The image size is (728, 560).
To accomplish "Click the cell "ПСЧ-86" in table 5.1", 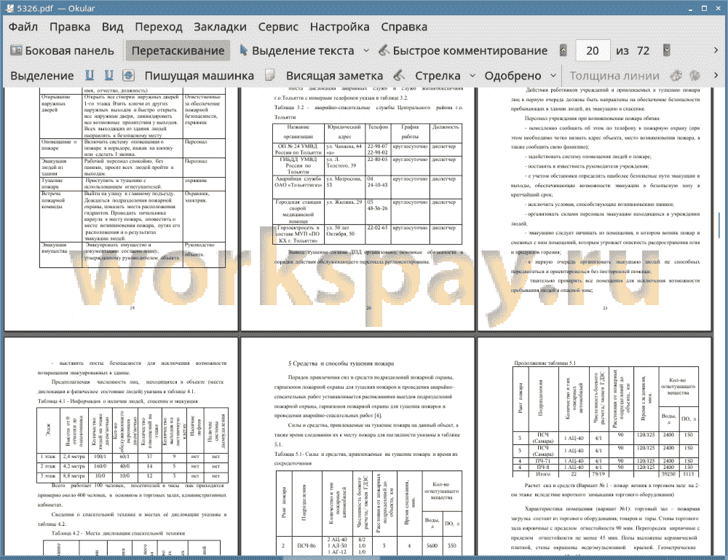I will pos(306,545).
